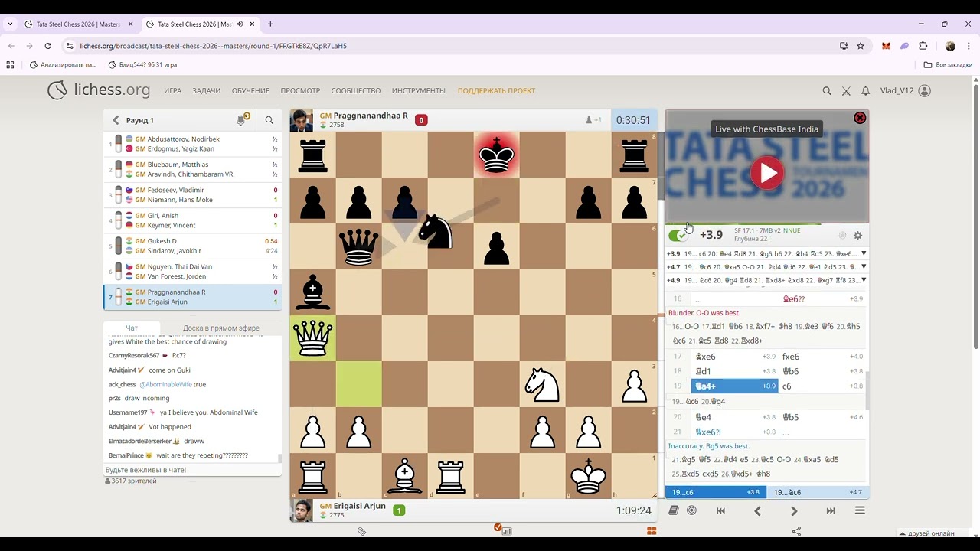Step forward one move
The height and width of the screenshot is (551, 980).
[x=794, y=510]
